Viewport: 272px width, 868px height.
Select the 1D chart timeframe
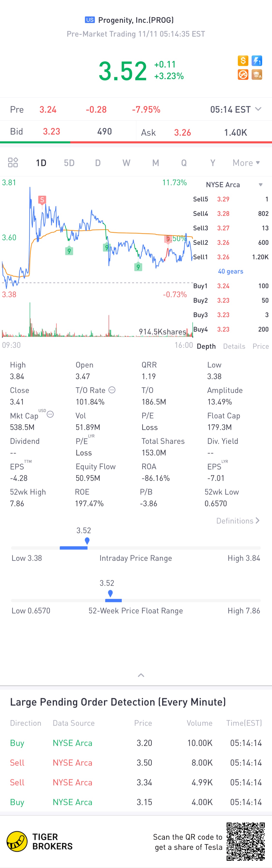tap(41, 163)
